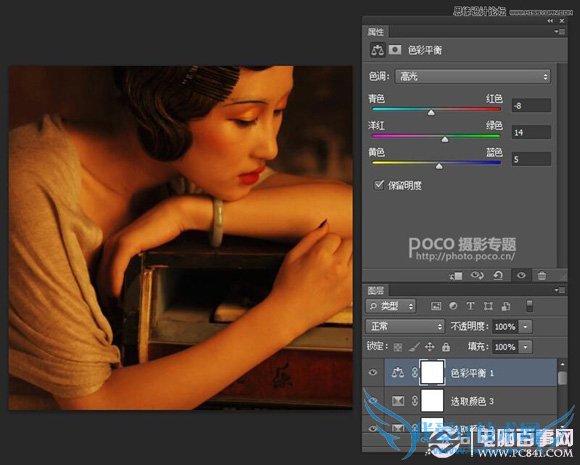Viewport: 580px width, 465px height.
Task: Hide the 色彩平衡 1 layer
Action: tap(373, 372)
